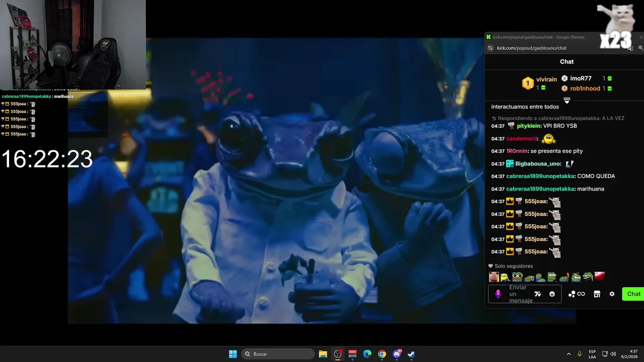Open Voicemeeter from taskbar
This screenshot has width=644, height=362.
coord(353,354)
